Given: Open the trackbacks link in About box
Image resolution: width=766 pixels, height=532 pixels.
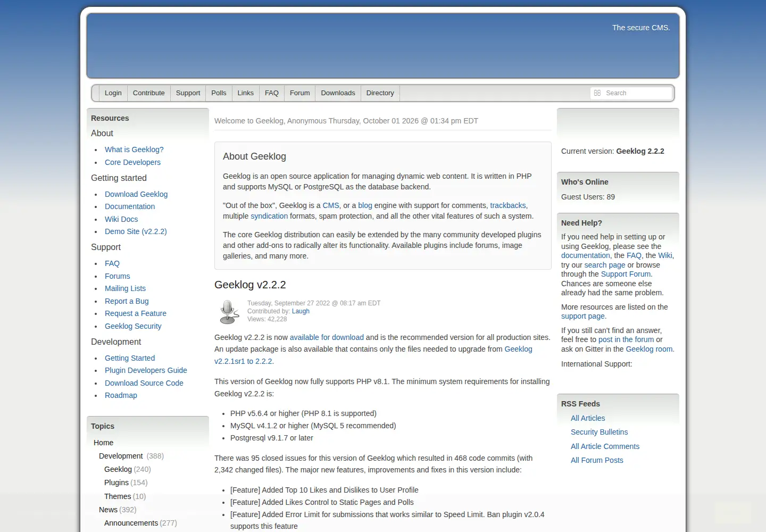Looking at the screenshot, I should click(x=508, y=205).
